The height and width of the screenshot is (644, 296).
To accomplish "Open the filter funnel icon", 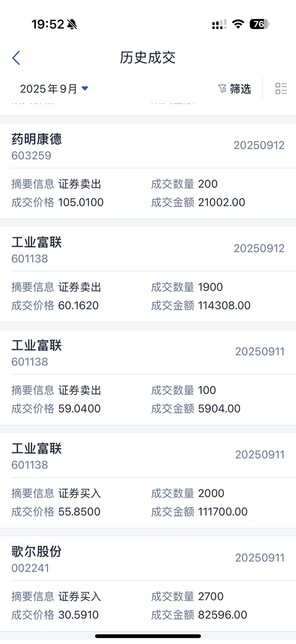I will (x=222, y=89).
